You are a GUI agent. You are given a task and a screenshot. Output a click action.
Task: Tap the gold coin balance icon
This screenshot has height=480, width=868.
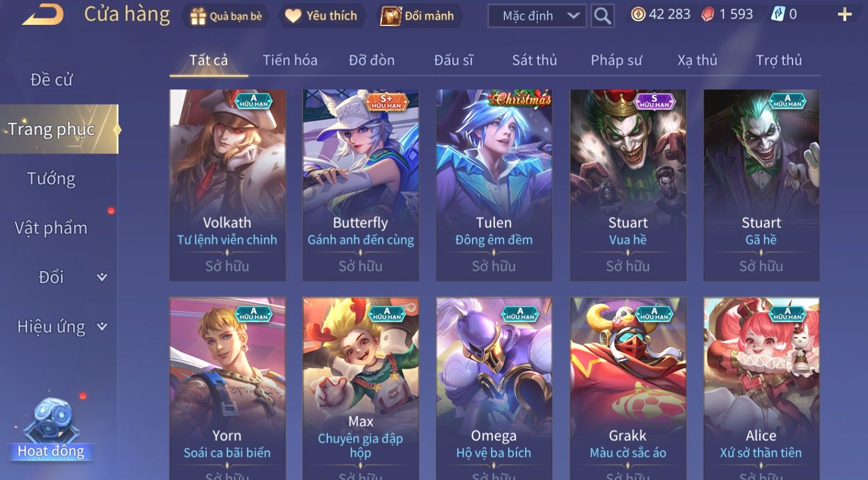pyautogui.click(x=638, y=14)
